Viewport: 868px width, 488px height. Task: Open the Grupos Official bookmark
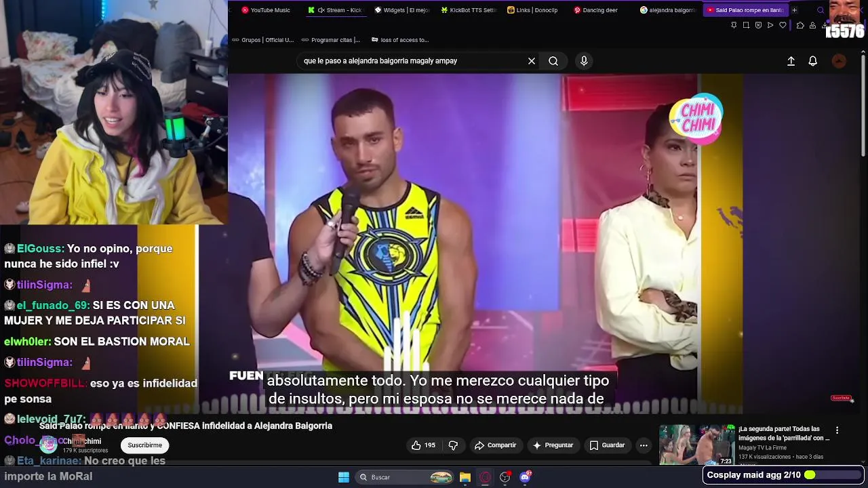click(262, 40)
